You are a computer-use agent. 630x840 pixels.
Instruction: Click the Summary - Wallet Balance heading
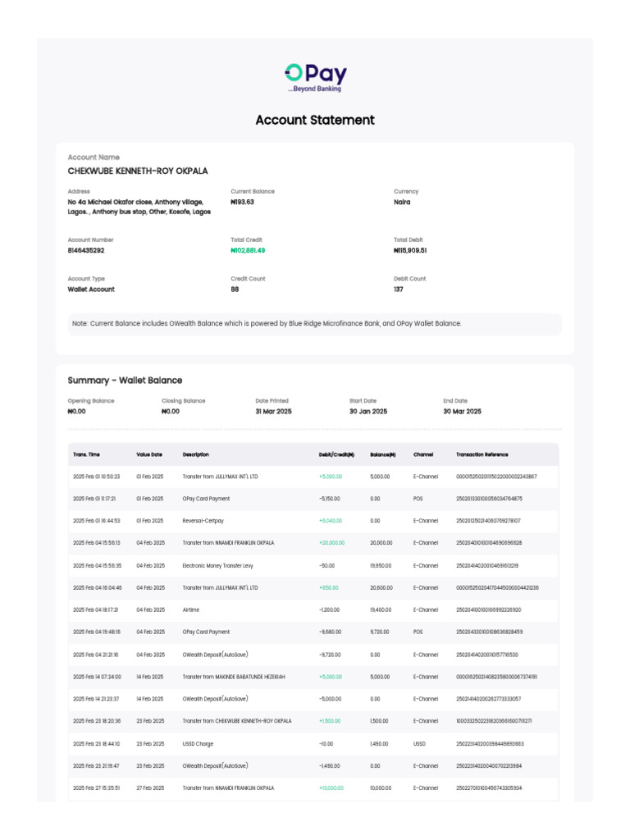[x=125, y=381]
